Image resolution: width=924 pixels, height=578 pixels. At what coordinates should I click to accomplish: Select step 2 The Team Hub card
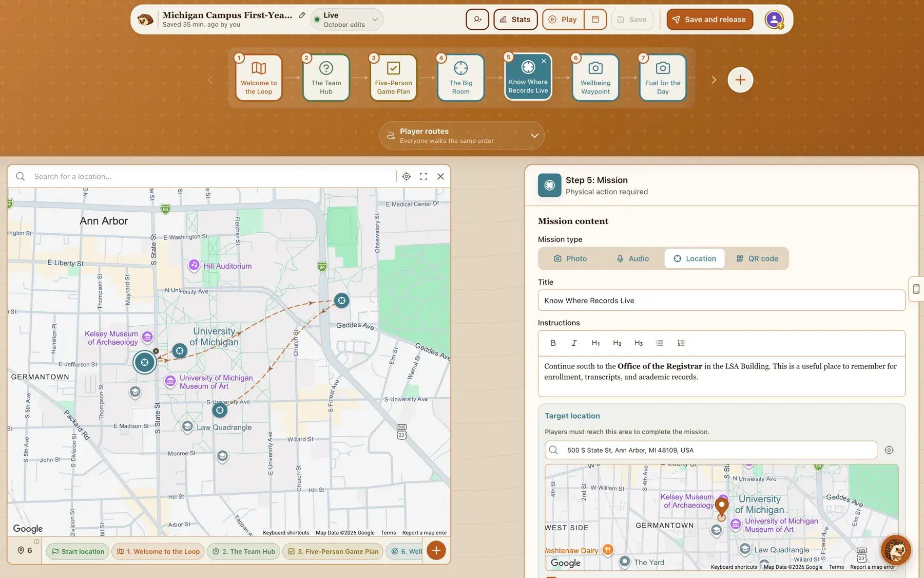(x=326, y=78)
